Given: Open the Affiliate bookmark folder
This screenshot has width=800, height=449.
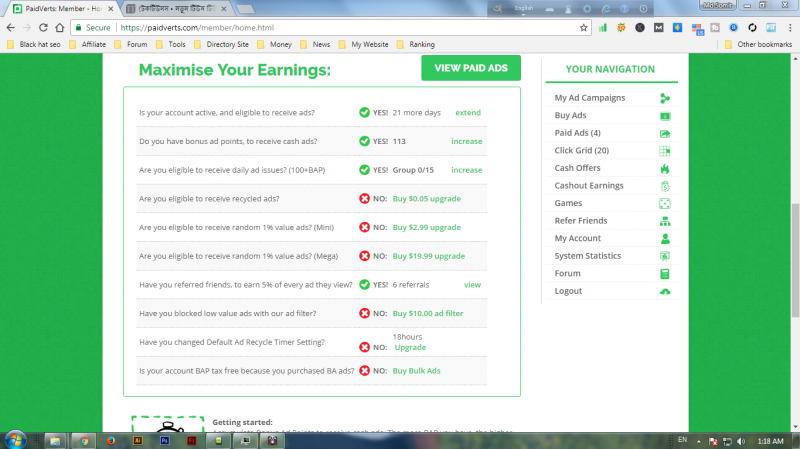Looking at the screenshot, I should (x=88, y=44).
